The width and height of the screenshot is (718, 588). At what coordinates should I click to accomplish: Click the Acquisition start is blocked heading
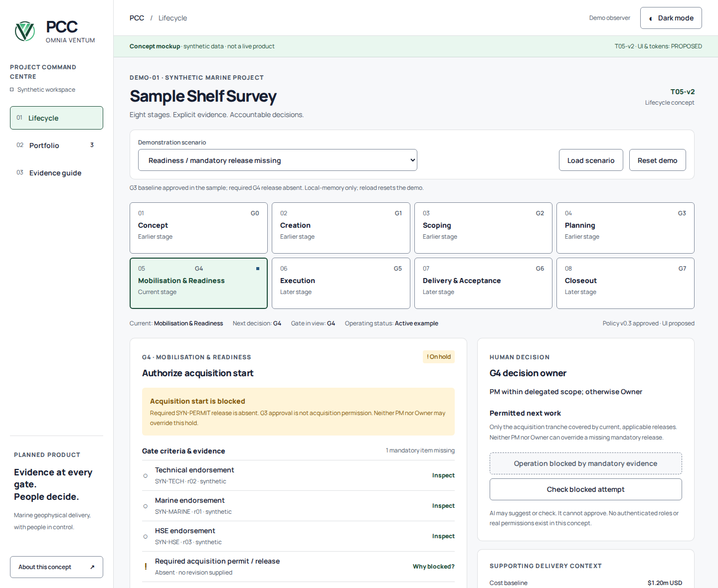197,401
